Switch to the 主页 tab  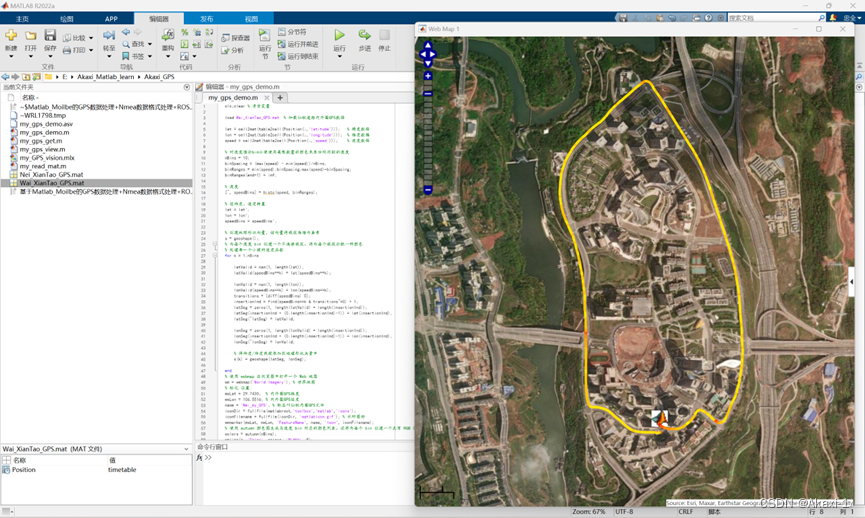[22, 19]
